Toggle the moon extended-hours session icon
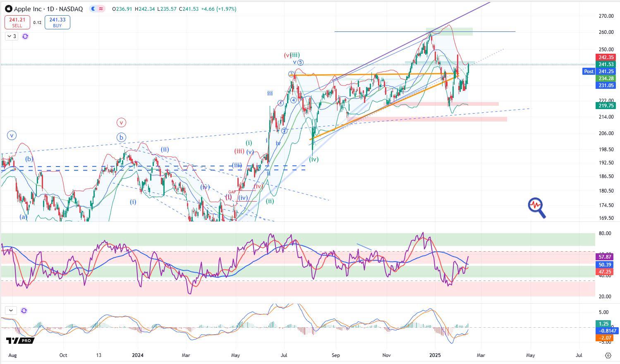 (x=94, y=9)
